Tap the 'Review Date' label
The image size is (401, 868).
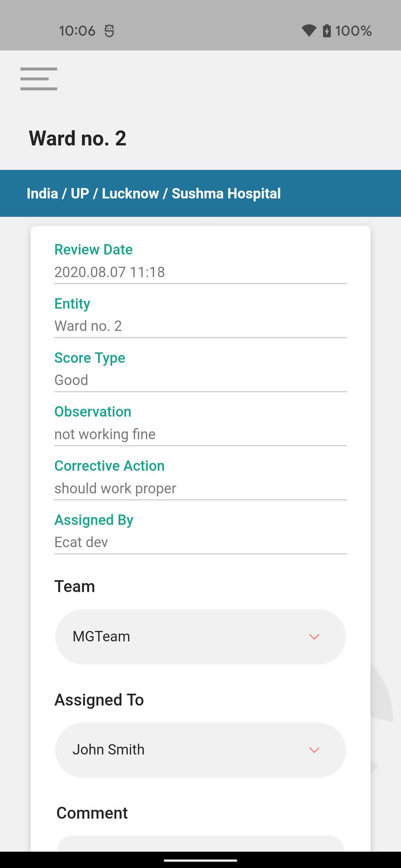[x=94, y=250]
